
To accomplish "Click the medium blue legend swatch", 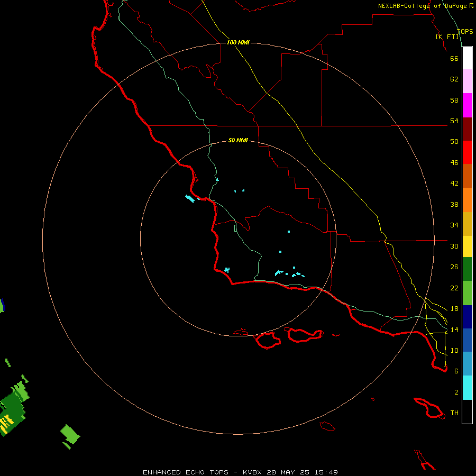I will coord(467,340).
